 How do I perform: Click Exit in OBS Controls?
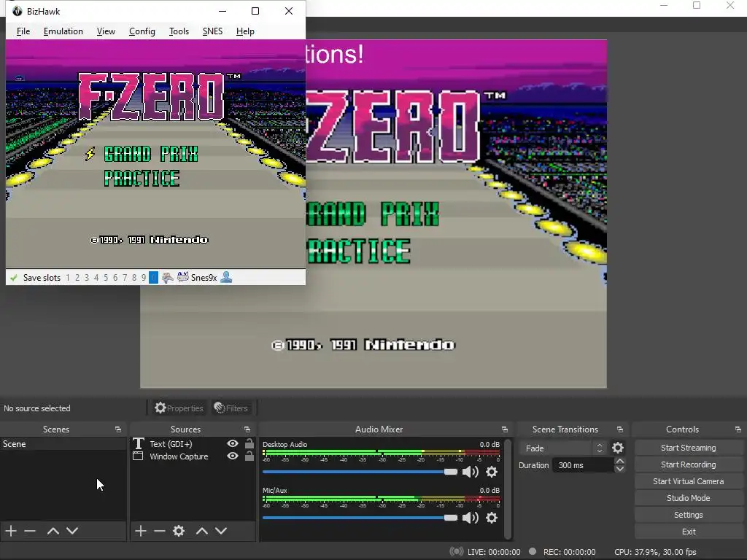689,532
